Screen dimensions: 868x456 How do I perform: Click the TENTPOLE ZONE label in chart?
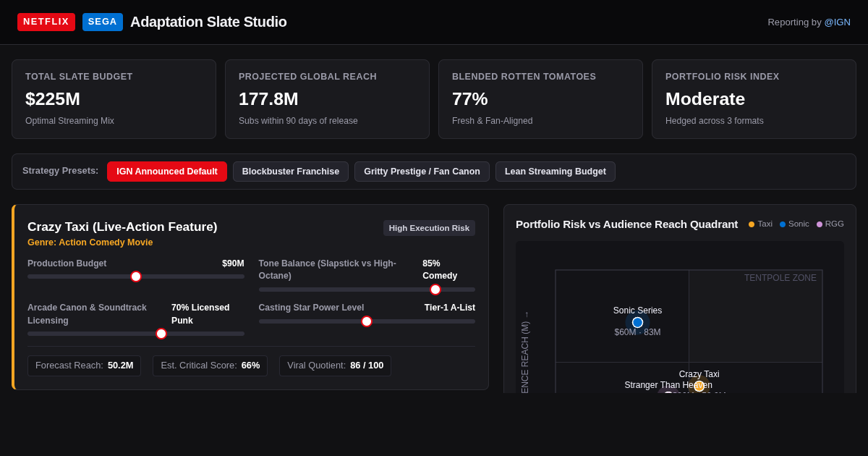point(780,278)
